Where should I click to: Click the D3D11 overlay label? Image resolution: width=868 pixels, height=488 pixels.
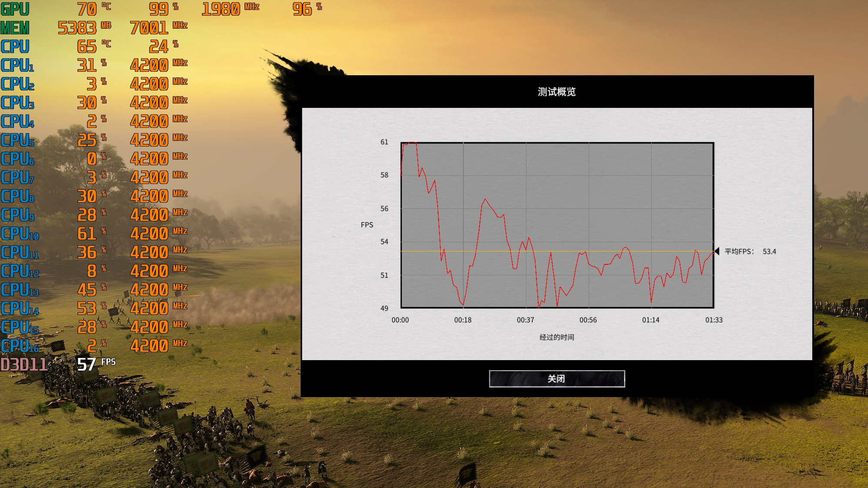tap(23, 364)
